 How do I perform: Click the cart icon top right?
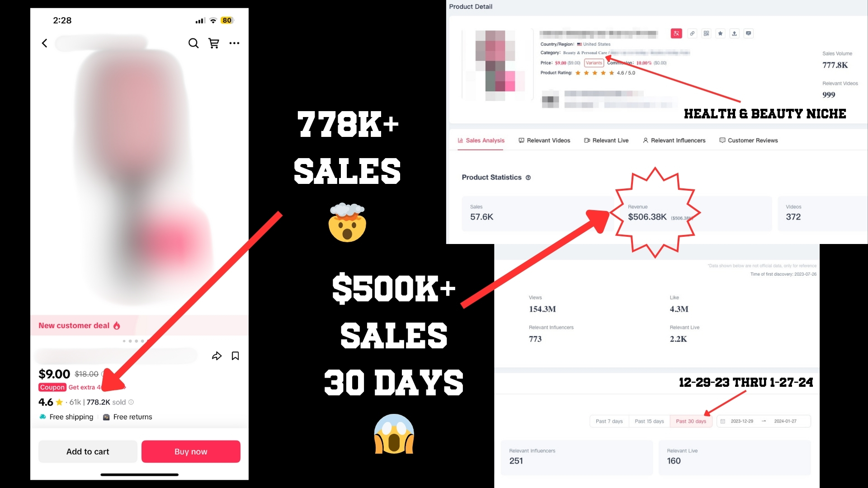pos(213,43)
